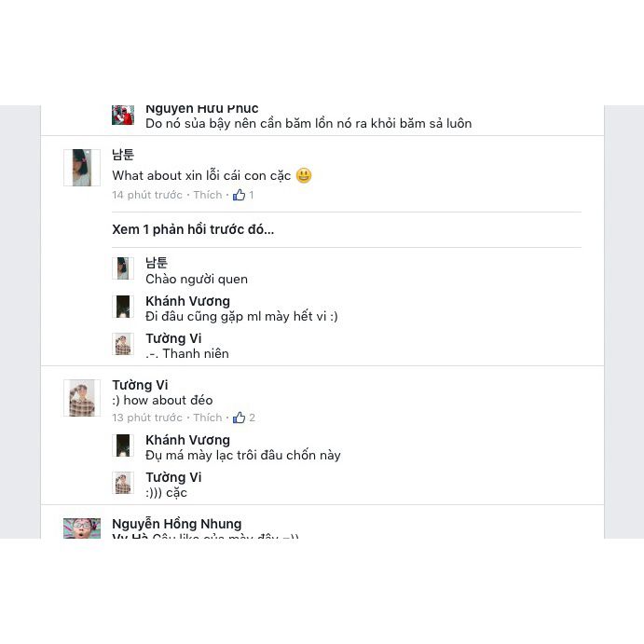
Task: Click the thumbs-up icon showing 2 likes
Action: (239, 418)
